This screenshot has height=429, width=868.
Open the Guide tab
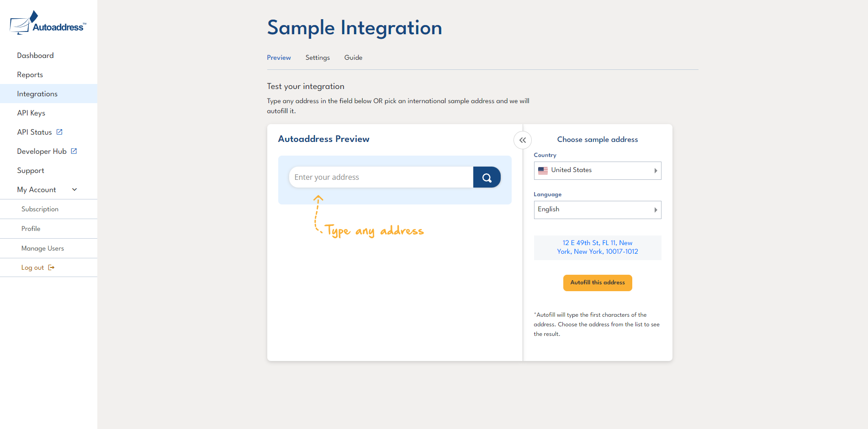[x=353, y=58]
